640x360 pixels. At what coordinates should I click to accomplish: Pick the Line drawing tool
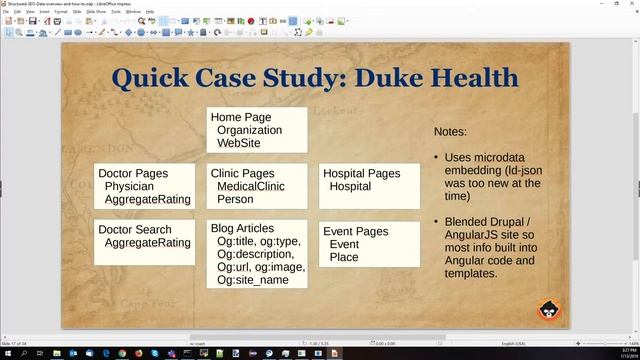(x=58, y=32)
